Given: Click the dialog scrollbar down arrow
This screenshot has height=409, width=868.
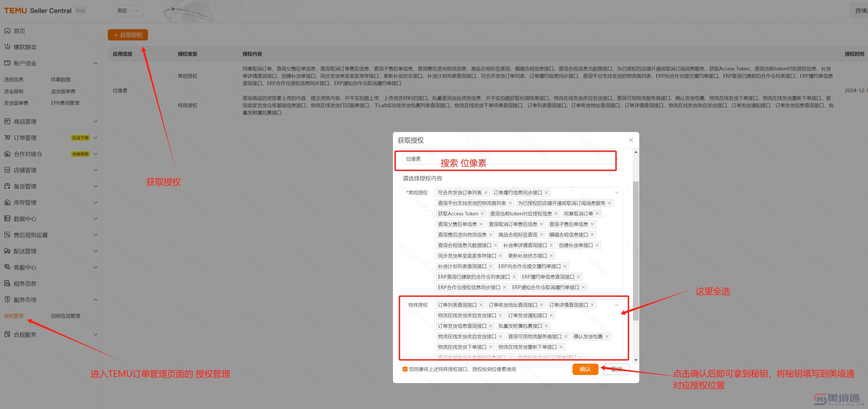Looking at the screenshot, I should [x=635, y=360].
